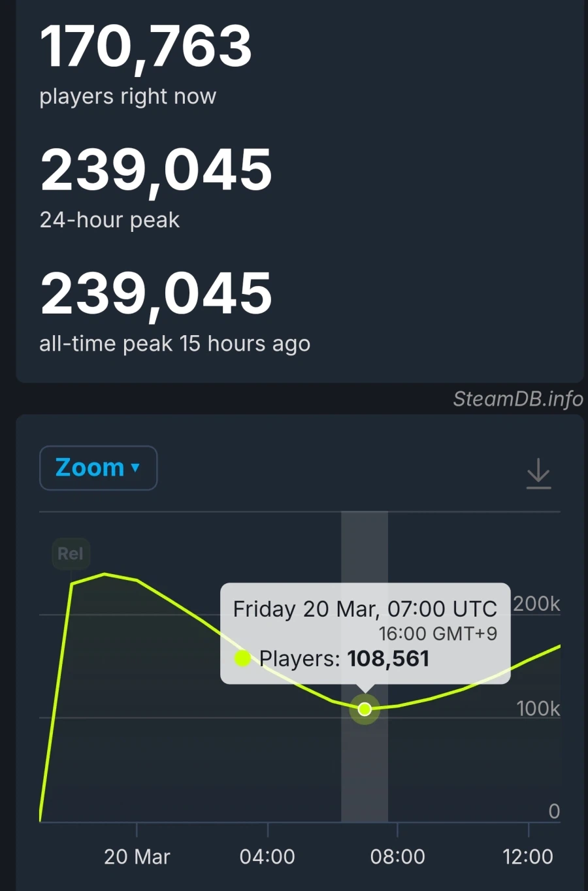Open the Zoom dropdown menu
588x891 pixels.
[x=98, y=468]
